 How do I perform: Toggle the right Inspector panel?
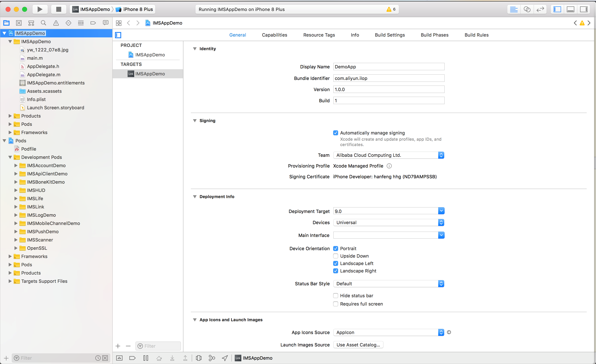(x=583, y=9)
